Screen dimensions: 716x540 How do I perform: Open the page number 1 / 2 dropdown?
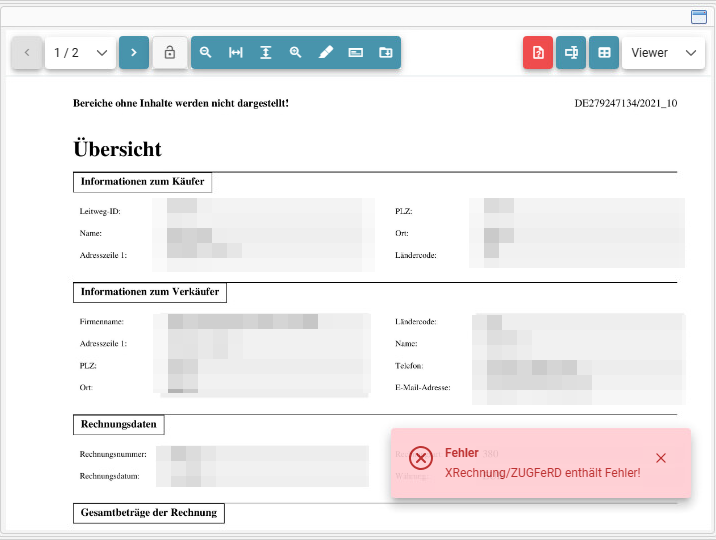(80, 52)
